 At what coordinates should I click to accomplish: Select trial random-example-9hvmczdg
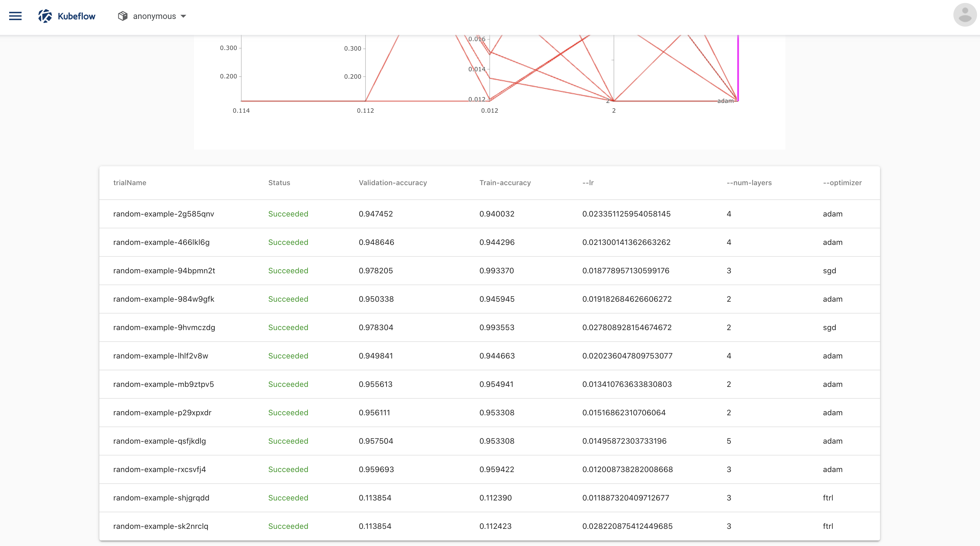pos(164,327)
